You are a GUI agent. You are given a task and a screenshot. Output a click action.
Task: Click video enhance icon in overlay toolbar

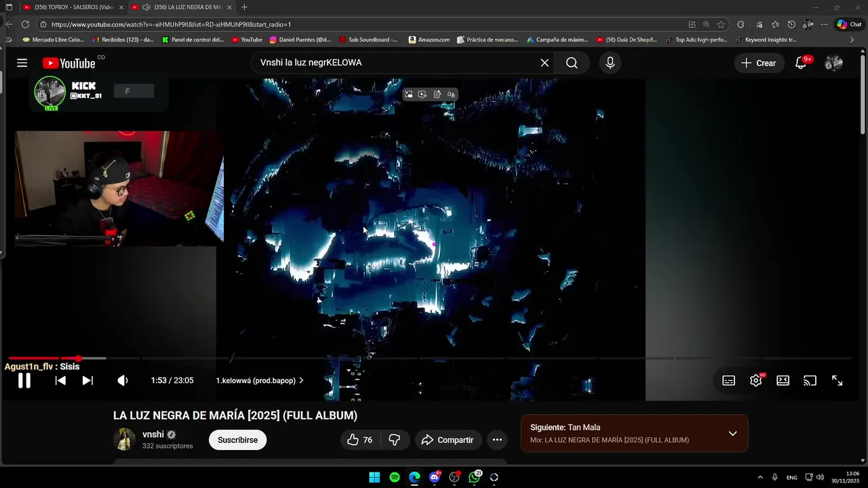click(422, 94)
